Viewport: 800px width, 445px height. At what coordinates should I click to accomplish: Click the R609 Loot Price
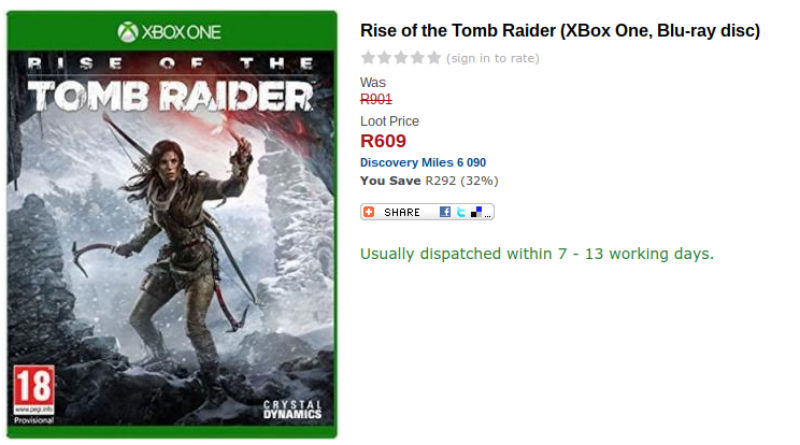pos(383,141)
